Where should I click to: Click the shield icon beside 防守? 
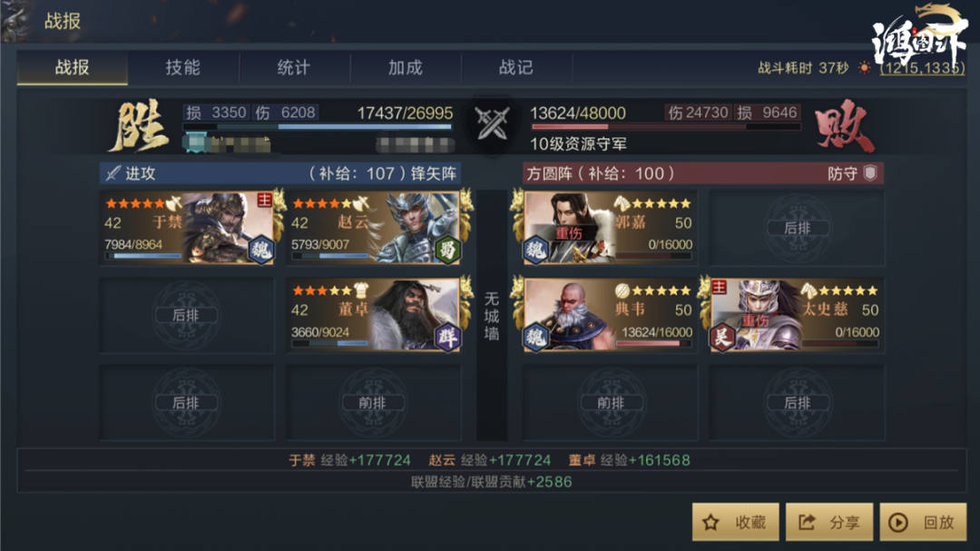click(x=870, y=173)
